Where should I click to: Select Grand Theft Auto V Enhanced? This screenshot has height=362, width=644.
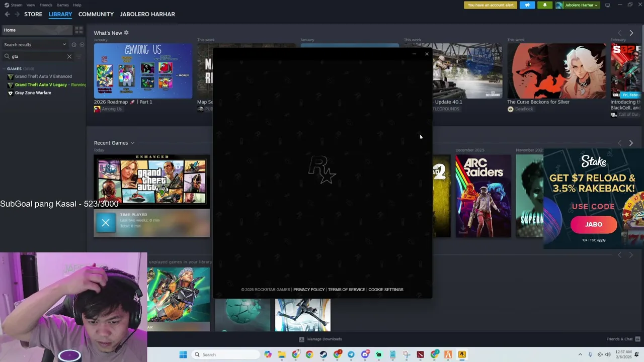[43, 76]
